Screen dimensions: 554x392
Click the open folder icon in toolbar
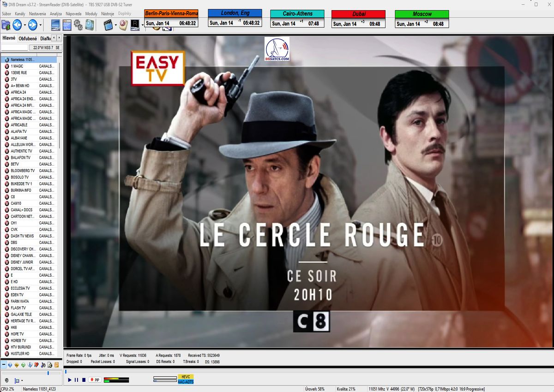[6, 25]
